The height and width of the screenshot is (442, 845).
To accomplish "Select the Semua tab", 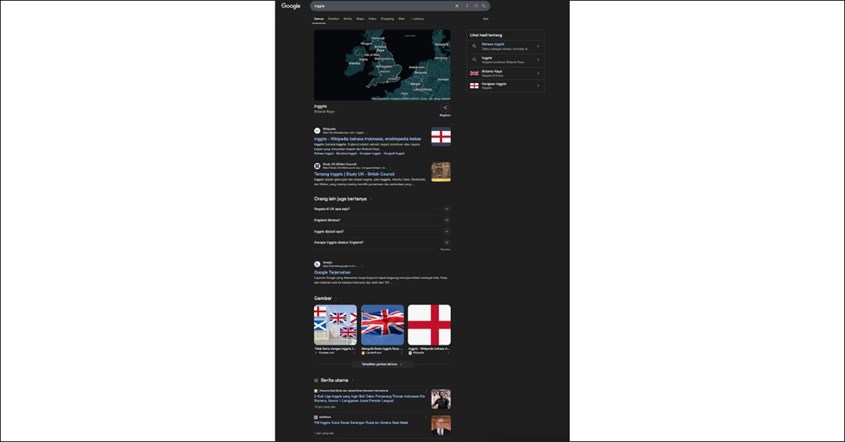I will click(x=319, y=19).
